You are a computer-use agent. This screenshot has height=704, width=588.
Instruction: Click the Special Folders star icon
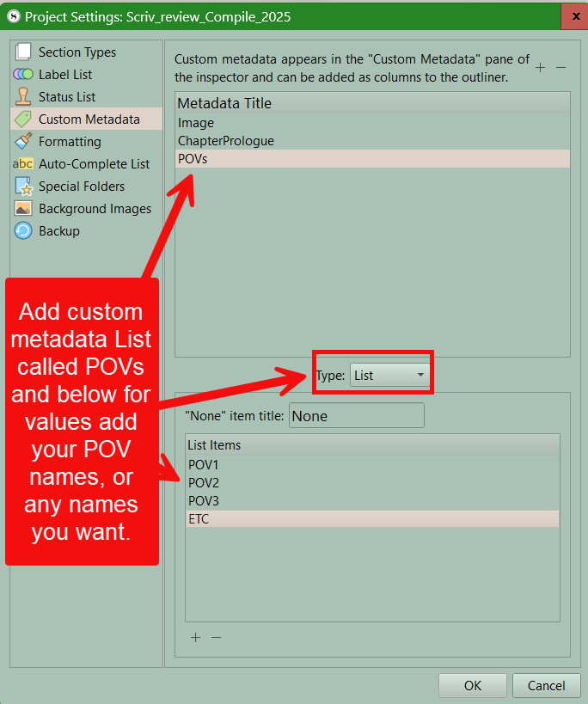pos(23,187)
